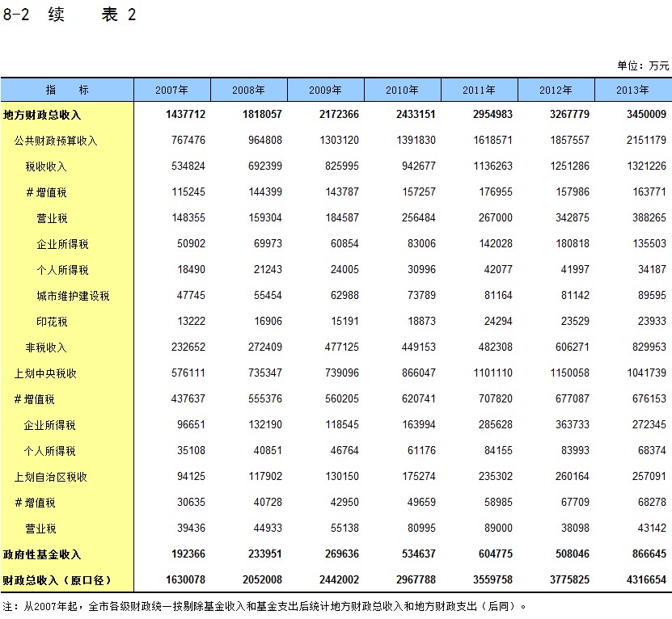This screenshot has height=619, width=672.
Task: Click the table title 8-2 续表 2
Action: [x=70, y=15]
